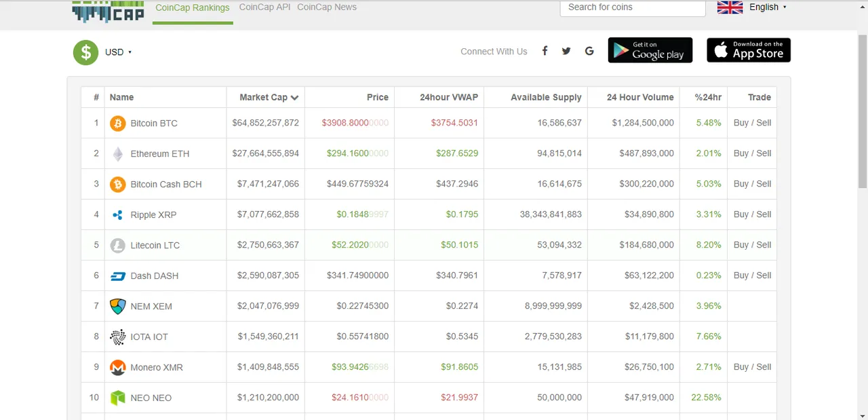Click Download on the App Store button

[x=749, y=50]
